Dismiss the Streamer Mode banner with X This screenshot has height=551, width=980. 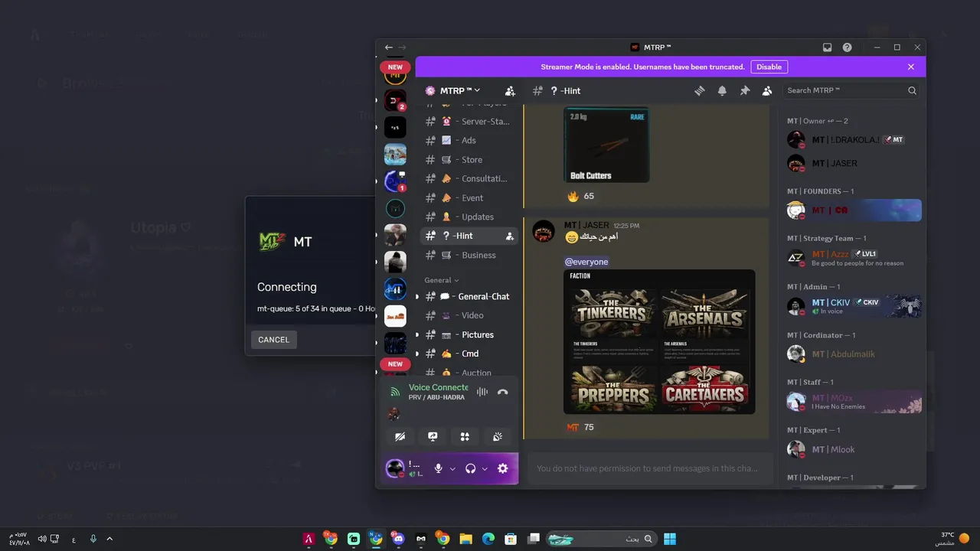[911, 67]
